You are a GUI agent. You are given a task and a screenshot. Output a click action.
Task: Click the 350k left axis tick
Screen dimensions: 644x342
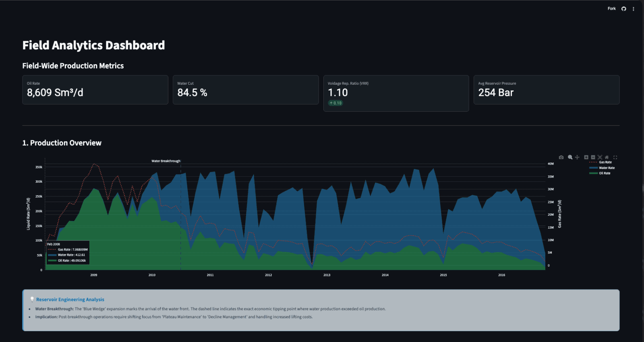(x=39, y=167)
